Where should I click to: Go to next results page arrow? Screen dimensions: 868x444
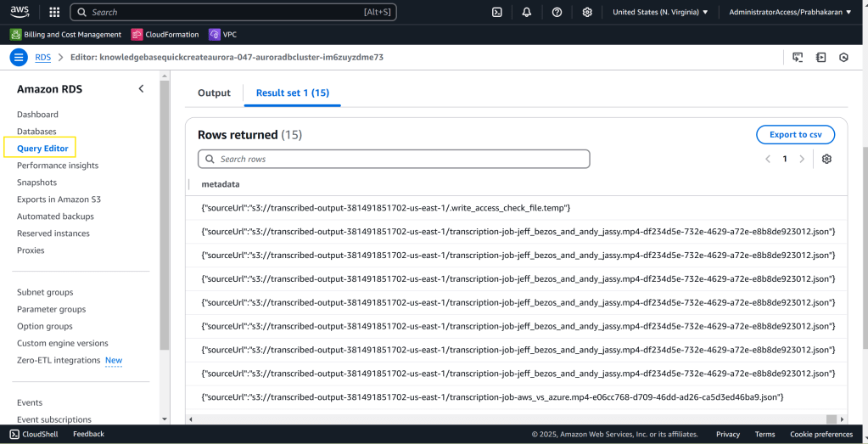tap(802, 159)
